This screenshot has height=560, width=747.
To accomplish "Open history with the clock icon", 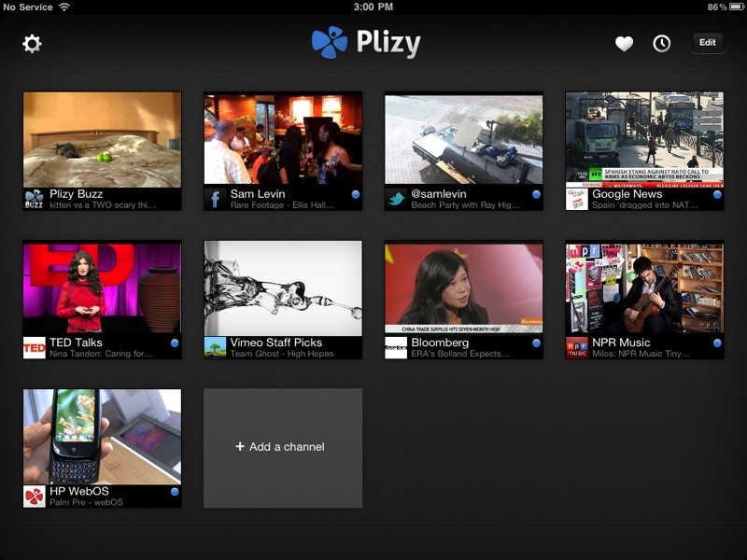I will [661, 44].
